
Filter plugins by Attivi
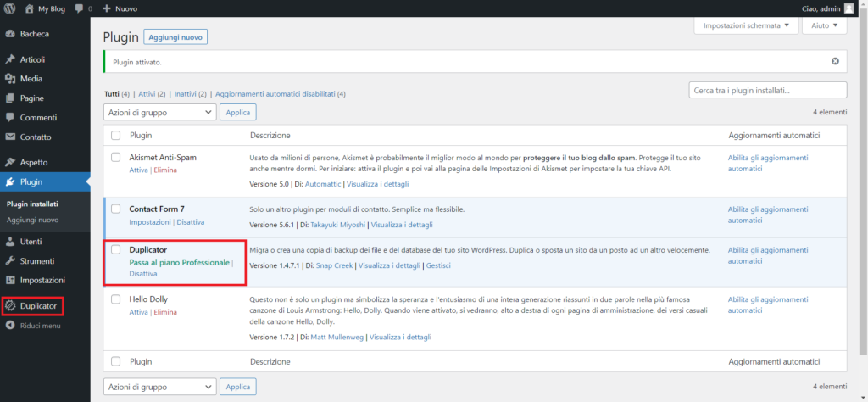147,94
